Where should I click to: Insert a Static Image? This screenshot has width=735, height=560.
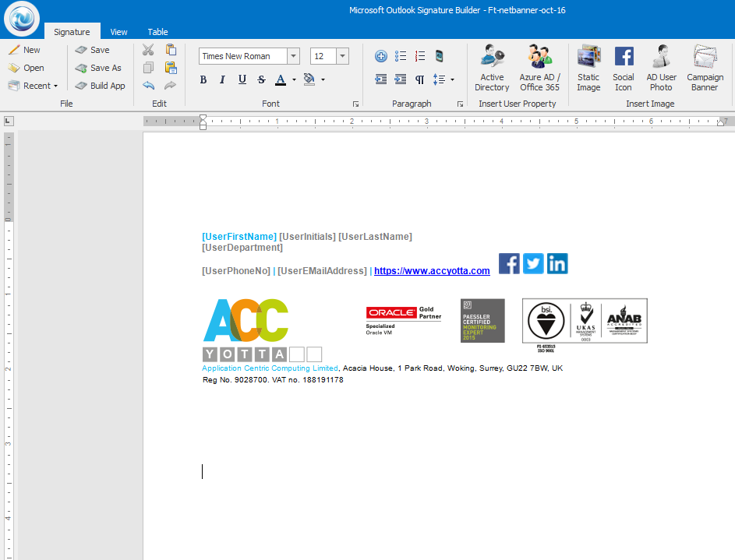click(588, 68)
